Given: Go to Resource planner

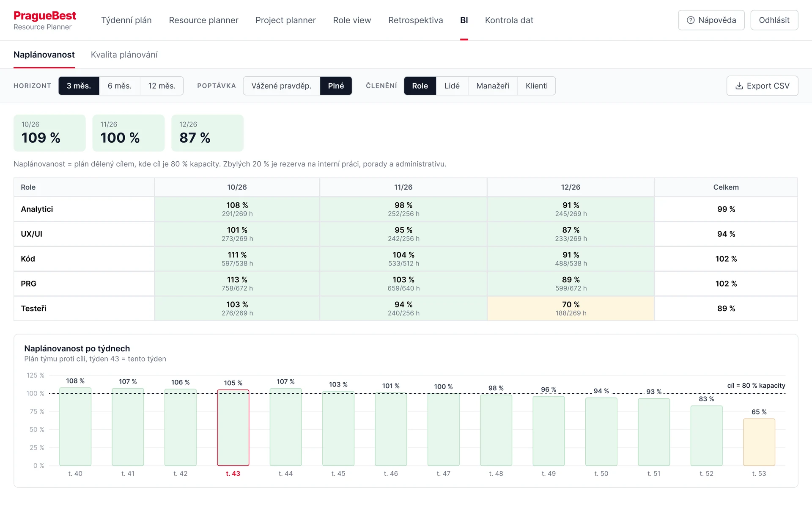Looking at the screenshot, I should (x=203, y=20).
